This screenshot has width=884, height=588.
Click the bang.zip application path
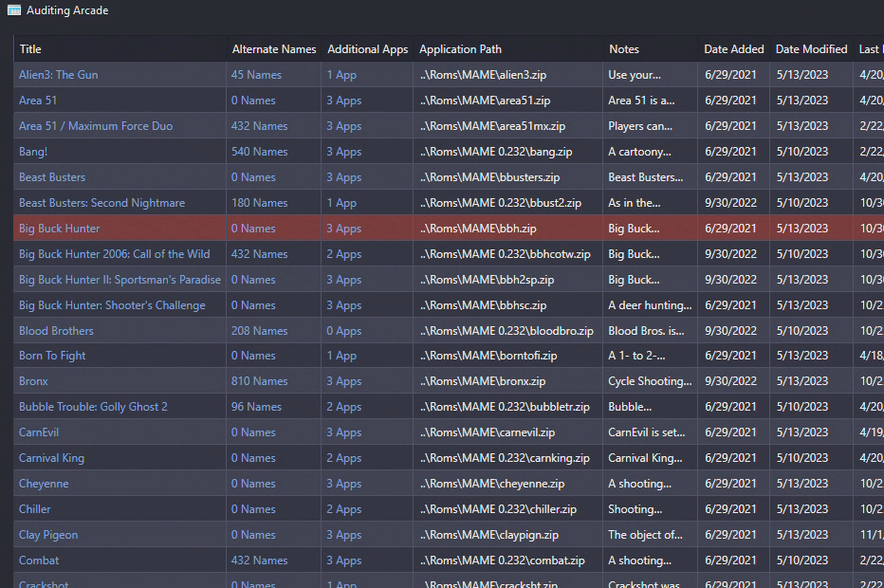pyautogui.click(x=496, y=152)
